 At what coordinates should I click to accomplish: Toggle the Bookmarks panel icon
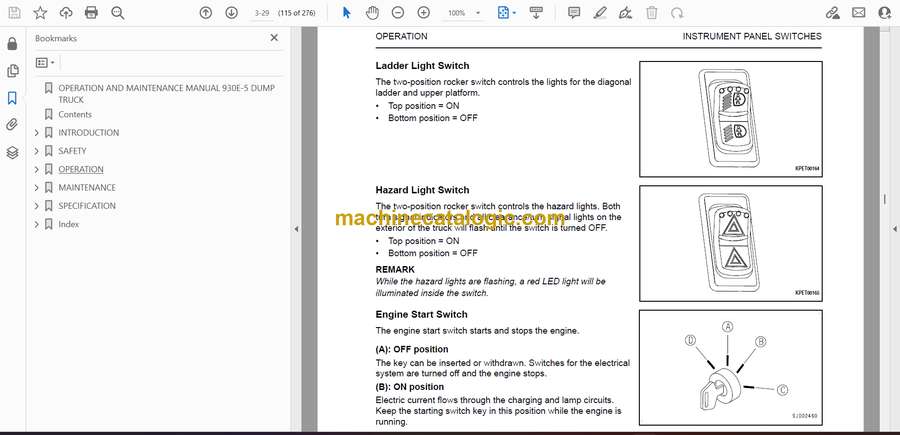[x=12, y=98]
